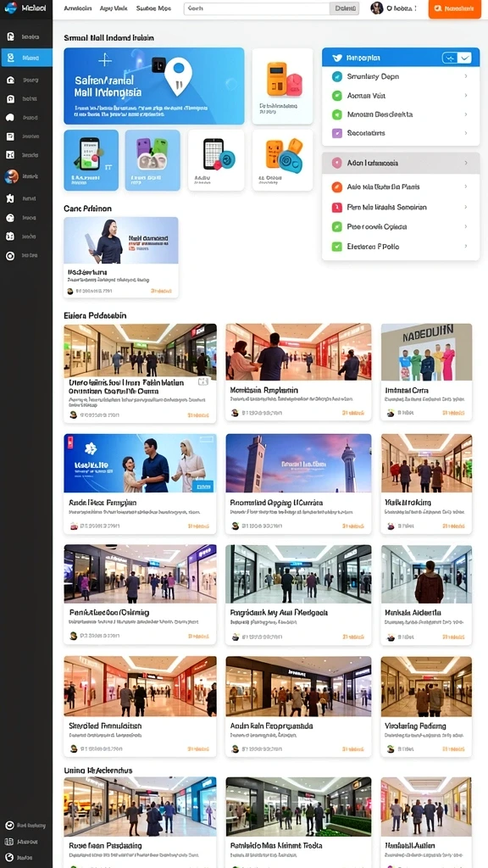Open the green smartphone app tile
The width and height of the screenshot is (488, 868).
[91, 160]
